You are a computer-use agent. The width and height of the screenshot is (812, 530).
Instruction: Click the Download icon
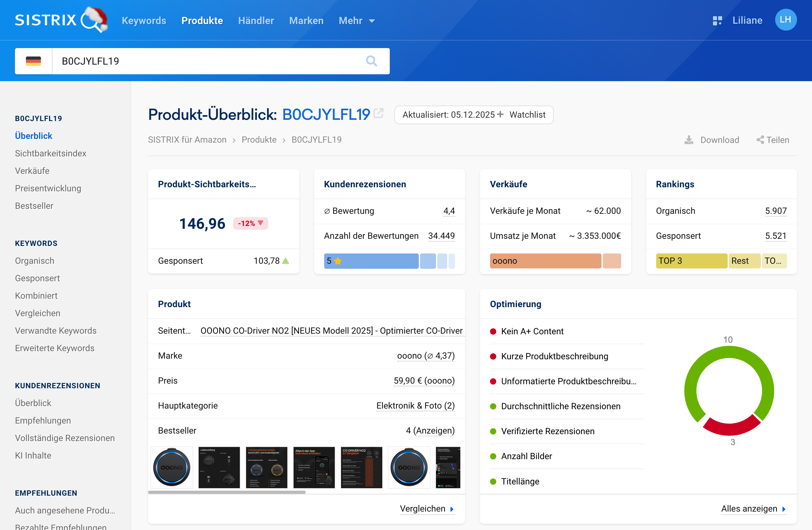pyautogui.click(x=689, y=140)
